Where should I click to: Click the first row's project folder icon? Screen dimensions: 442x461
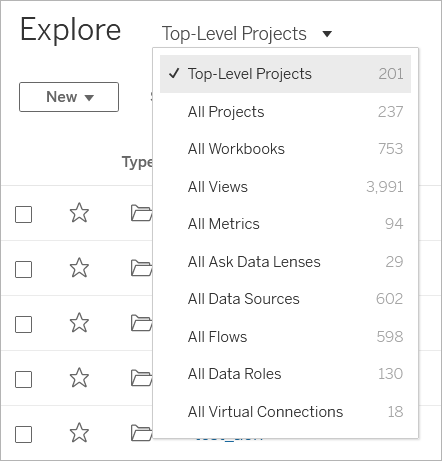pyautogui.click(x=141, y=213)
